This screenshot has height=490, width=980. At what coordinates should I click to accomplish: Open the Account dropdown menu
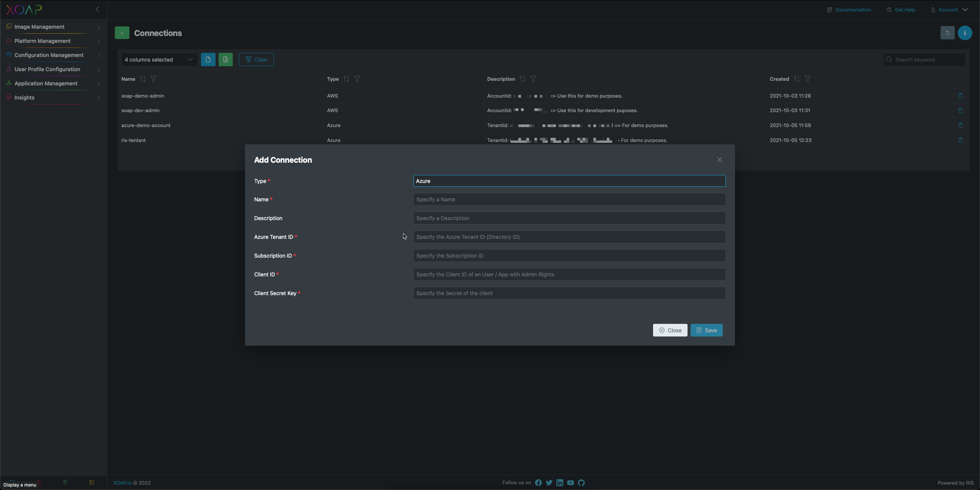click(949, 10)
